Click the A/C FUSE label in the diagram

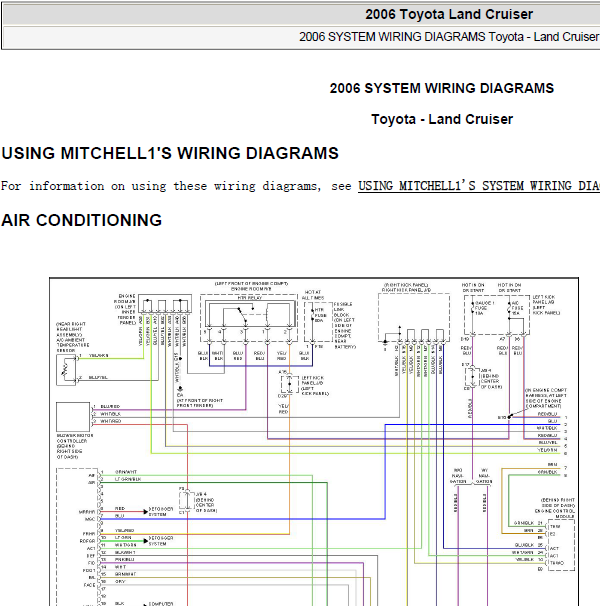(x=517, y=308)
